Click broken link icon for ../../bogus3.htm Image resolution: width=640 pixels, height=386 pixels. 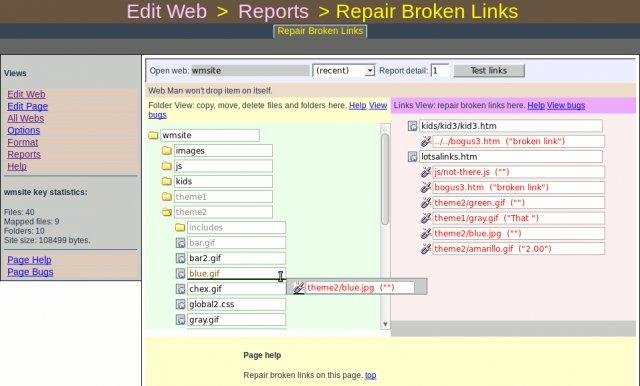click(426, 141)
